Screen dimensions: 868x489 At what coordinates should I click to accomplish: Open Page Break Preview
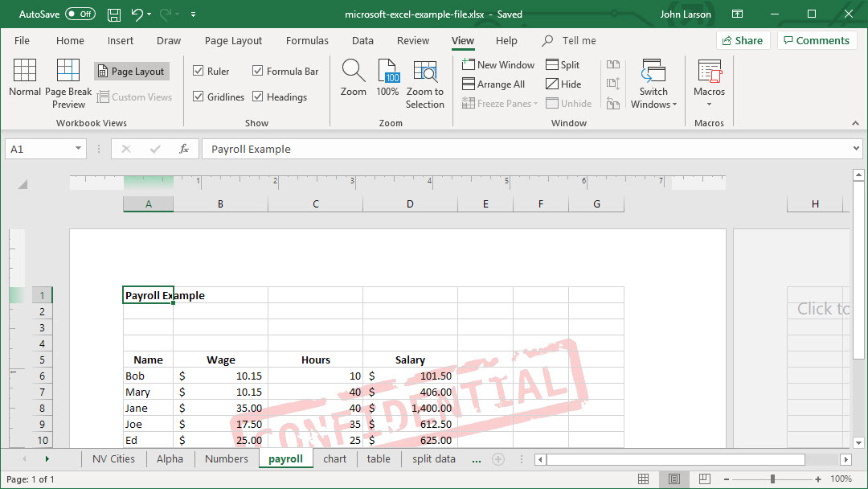pyautogui.click(x=68, y=84)
